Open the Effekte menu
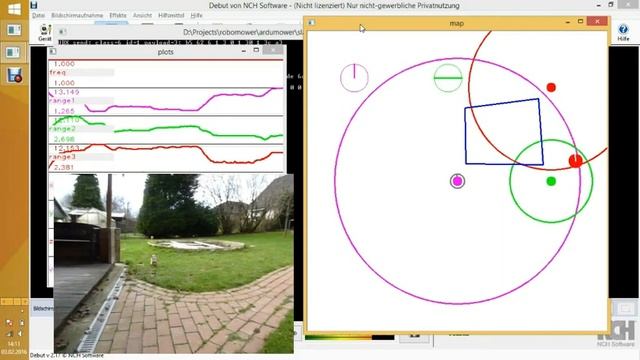 click(x=118, y=15)
